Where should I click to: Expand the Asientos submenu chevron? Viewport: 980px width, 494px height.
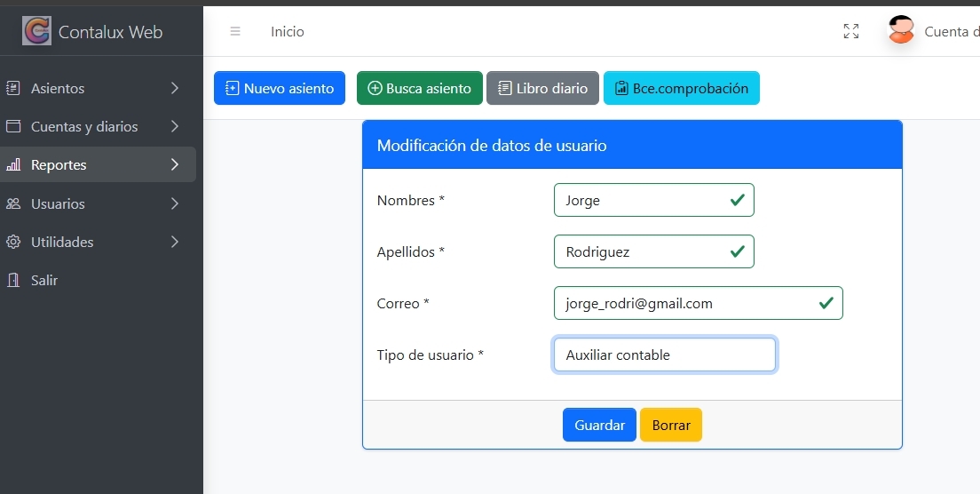coord(175,88)
